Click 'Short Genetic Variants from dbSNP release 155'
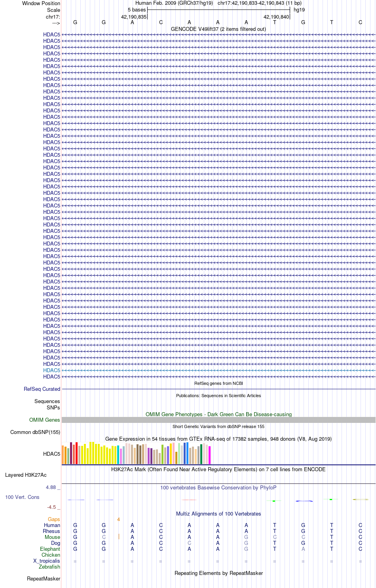The height and width of the screenshot is (588, 376). [x=218, y=426]
